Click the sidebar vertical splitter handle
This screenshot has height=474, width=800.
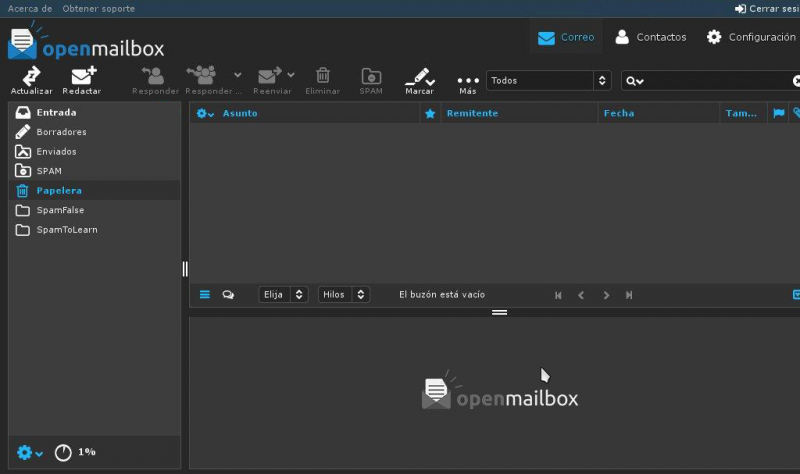coord(185,269)
